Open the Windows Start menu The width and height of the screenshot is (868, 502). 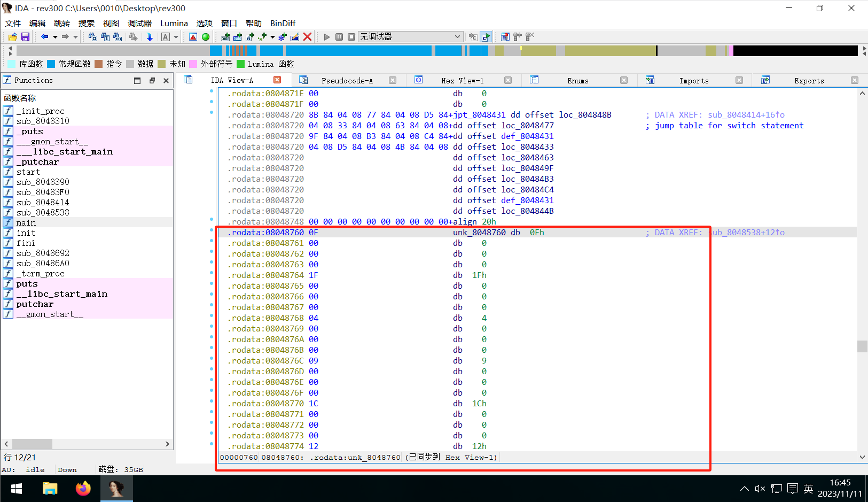click(x=17, y=489)
